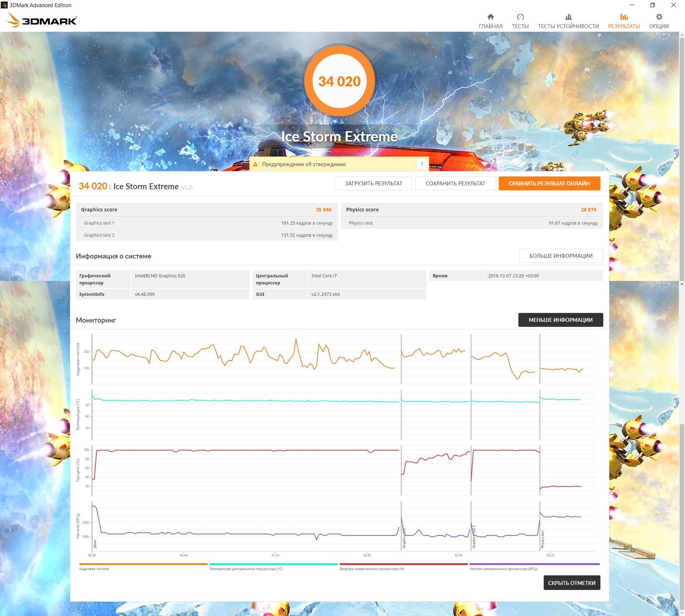Viewport: 685px width, 616px height.
Task: Click the Демо timeline marker
Action: [x=95, y=544]
